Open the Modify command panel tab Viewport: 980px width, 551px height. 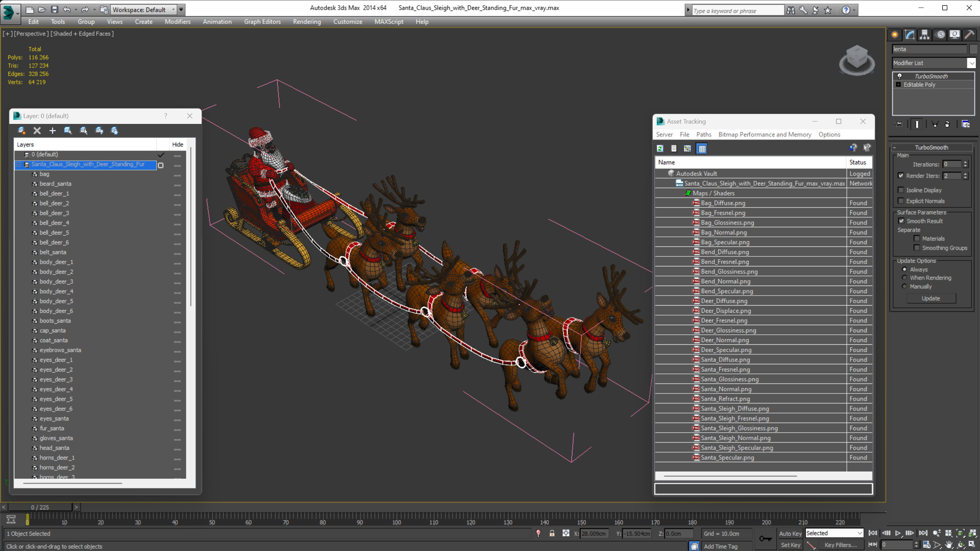910,35
